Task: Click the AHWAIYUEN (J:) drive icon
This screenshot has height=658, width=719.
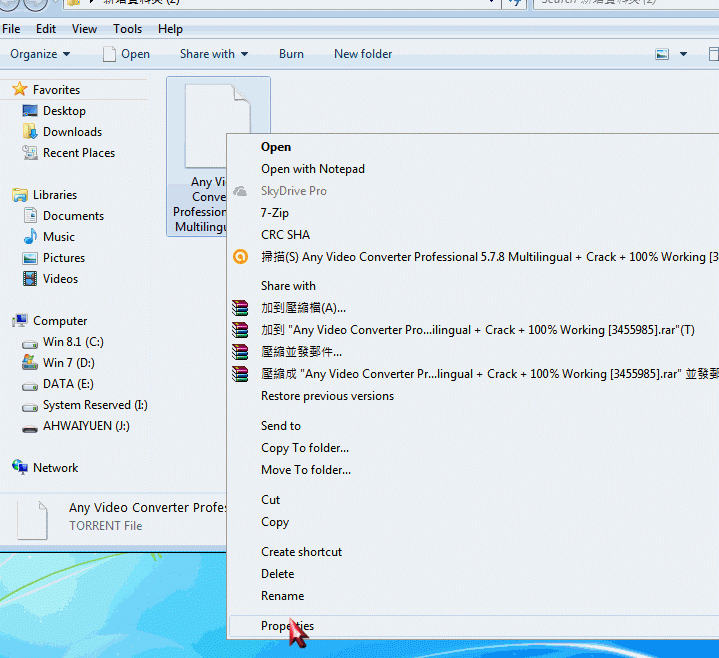Action: 30,428
